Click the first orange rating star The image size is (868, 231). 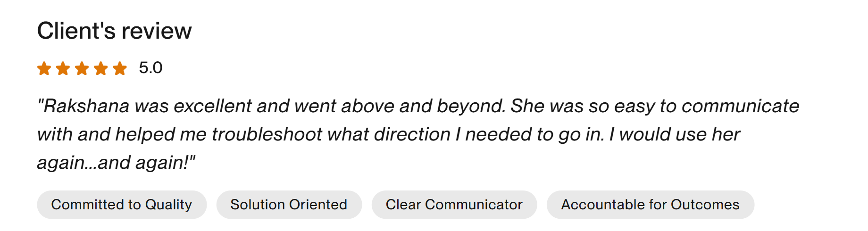[44, 68]
